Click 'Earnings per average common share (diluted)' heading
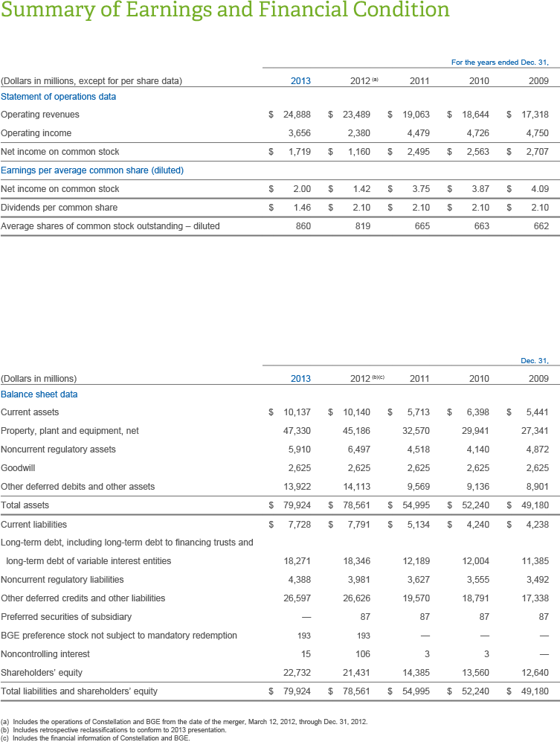560x742 pixels. point(91,170)
